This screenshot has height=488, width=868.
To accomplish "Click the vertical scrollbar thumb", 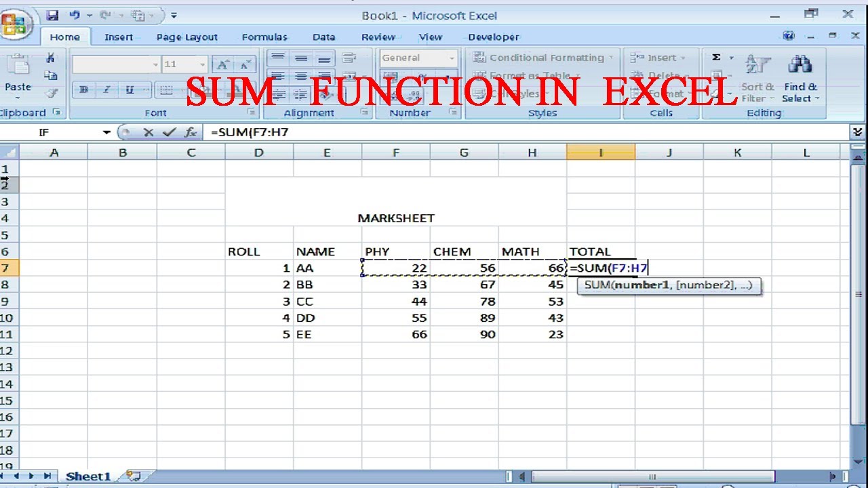I will coord(859,295).
